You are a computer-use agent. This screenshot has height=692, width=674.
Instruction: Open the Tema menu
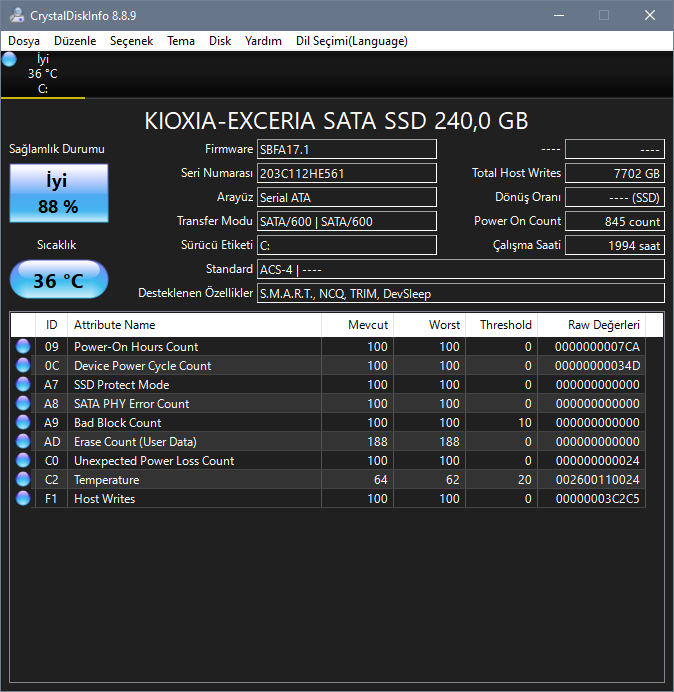181,41
